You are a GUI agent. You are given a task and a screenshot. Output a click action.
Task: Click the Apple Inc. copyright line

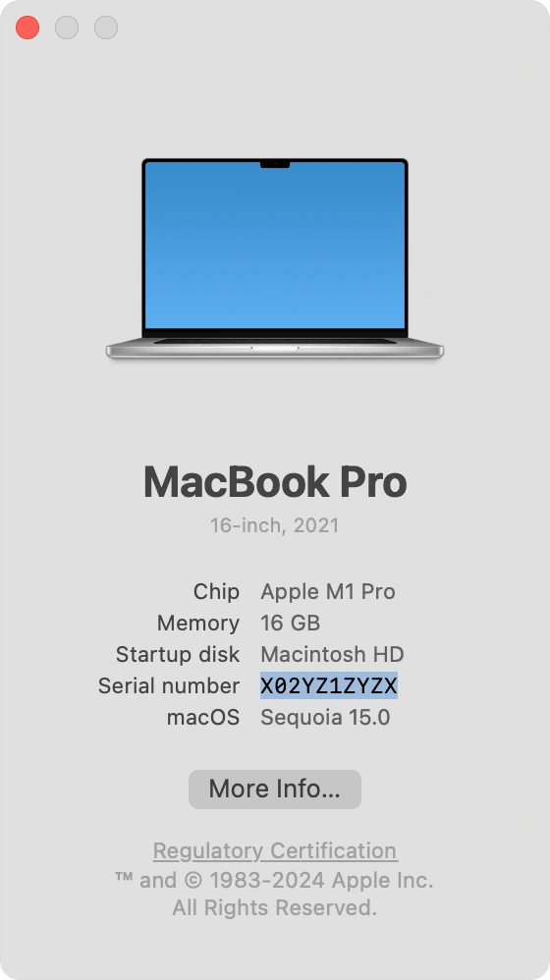pyautogui.click(x=274, y=880)
